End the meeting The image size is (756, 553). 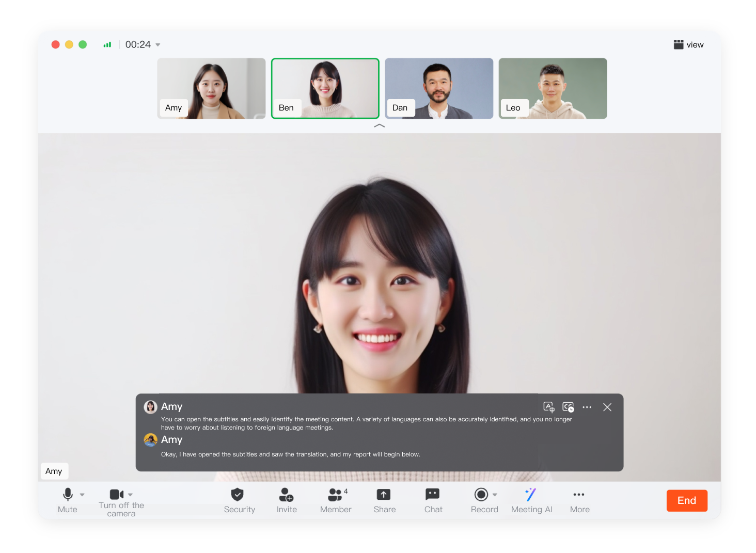(686, 501)
